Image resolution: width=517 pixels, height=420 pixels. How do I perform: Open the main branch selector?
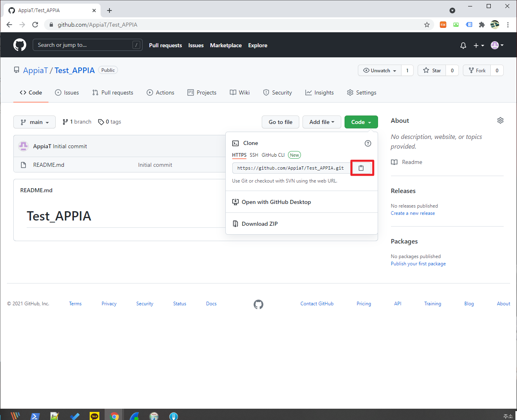tap(34, 122)
